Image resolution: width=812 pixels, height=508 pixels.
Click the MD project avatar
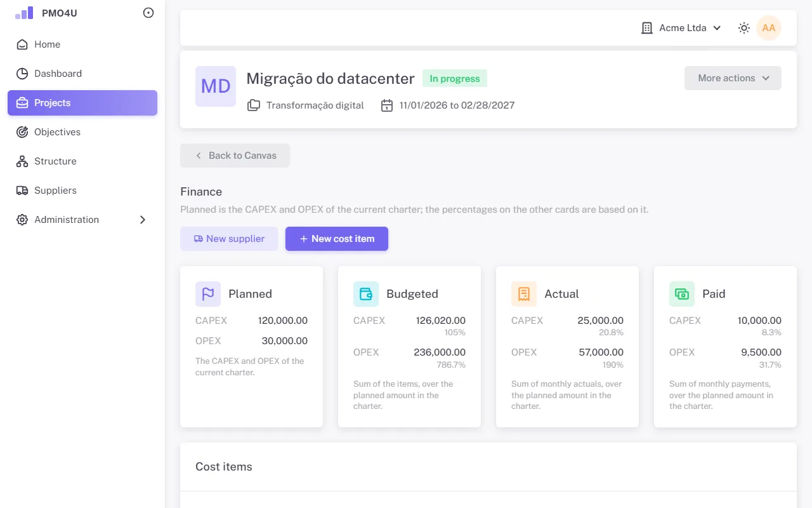point(216,86)
